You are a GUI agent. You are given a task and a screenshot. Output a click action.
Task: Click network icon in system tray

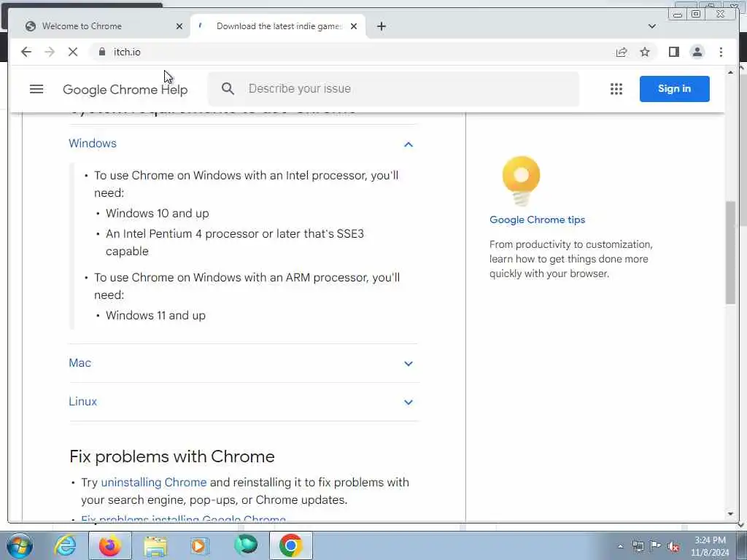[x=638, y=546]
